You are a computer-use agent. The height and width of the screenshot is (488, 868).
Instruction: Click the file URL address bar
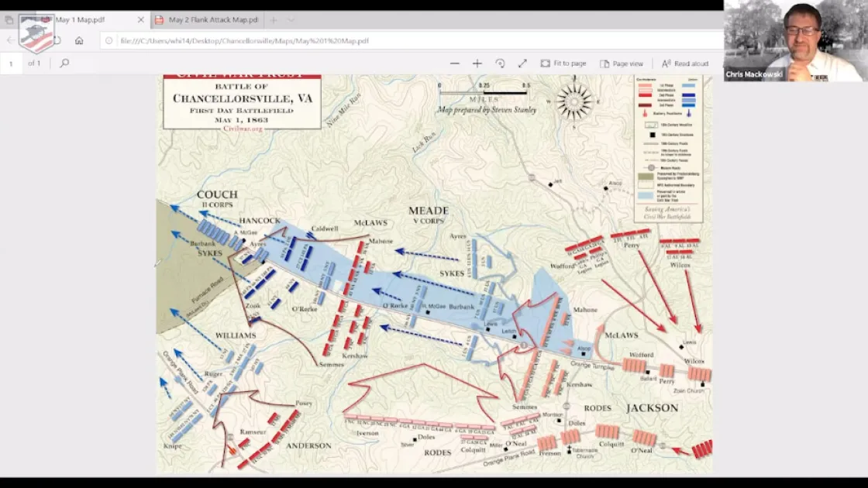pos(387,40)
